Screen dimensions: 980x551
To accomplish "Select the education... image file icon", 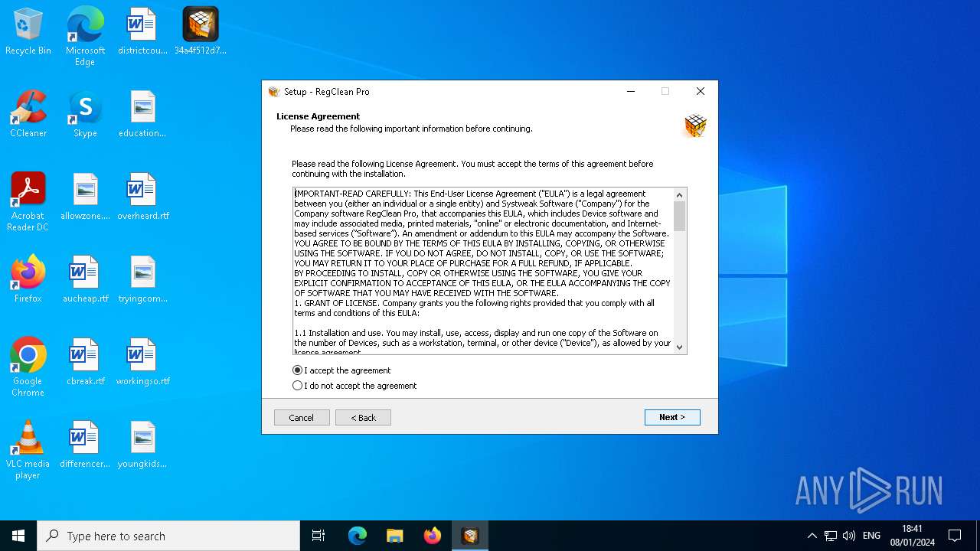I will (142, 114).
